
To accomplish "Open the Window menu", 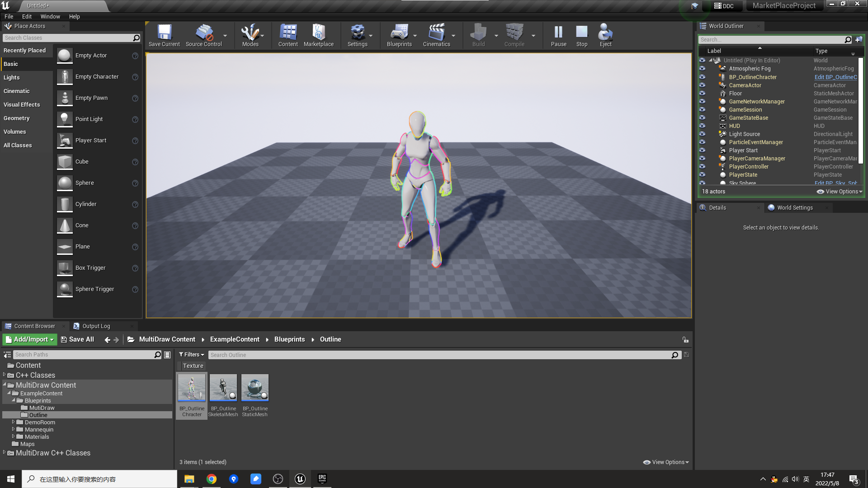I will pos(50,17).
